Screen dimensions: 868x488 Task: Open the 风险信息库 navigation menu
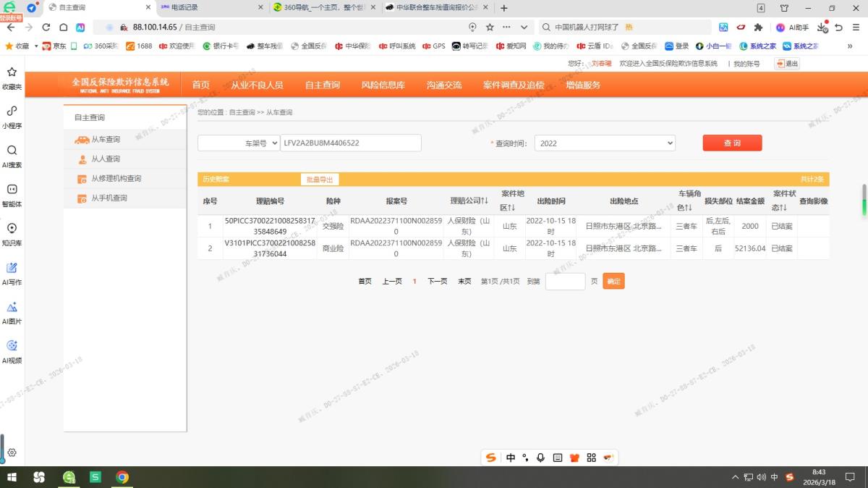383,85
